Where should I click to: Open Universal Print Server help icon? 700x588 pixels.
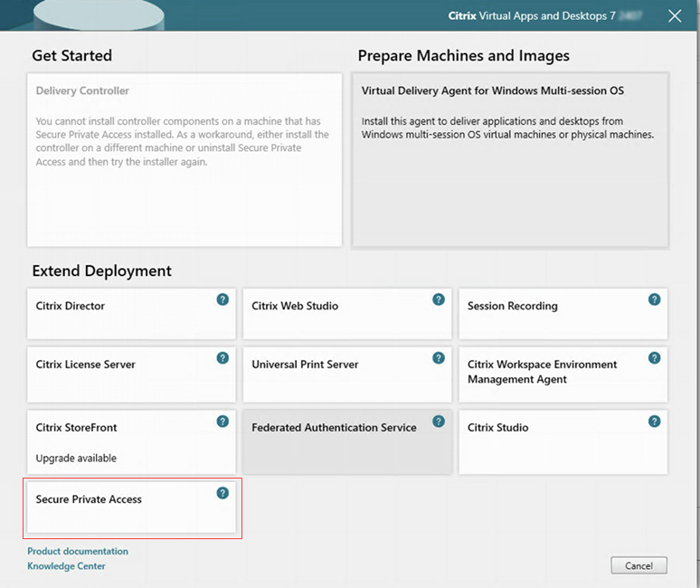tap(439, 358)
